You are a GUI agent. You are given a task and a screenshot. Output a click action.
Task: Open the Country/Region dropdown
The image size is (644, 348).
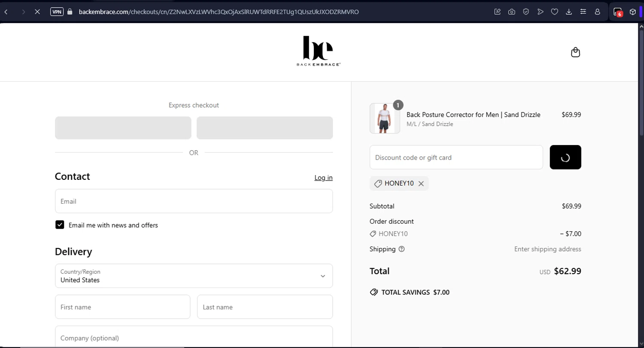tap(194, 276)
